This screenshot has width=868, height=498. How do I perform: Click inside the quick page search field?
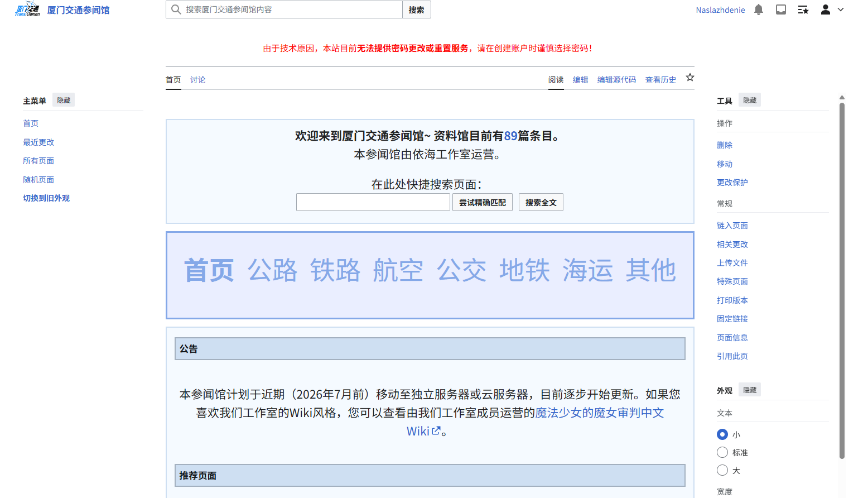[373, 202]
